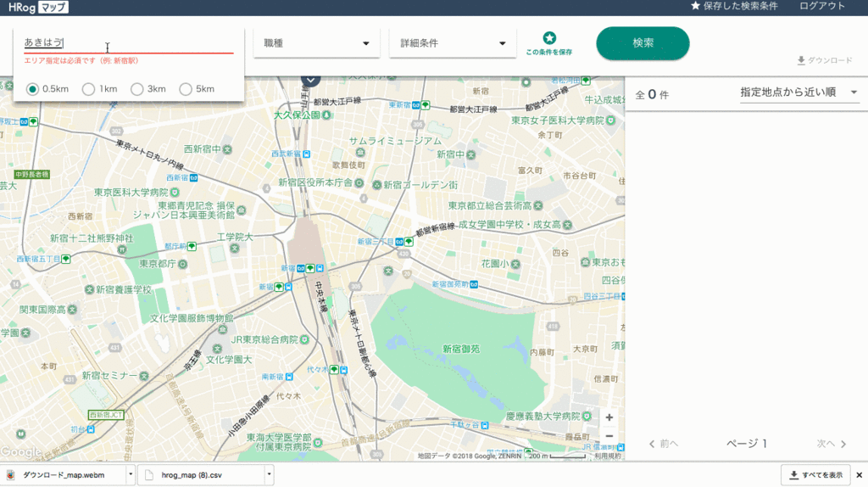Click the JR東京総合病院 marker

point(304,339)
